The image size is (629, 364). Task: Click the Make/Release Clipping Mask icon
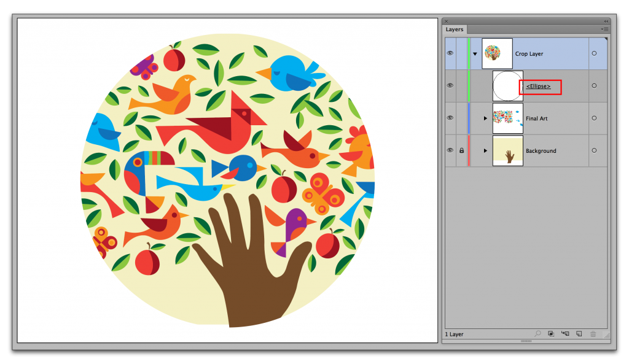(552, 334)
